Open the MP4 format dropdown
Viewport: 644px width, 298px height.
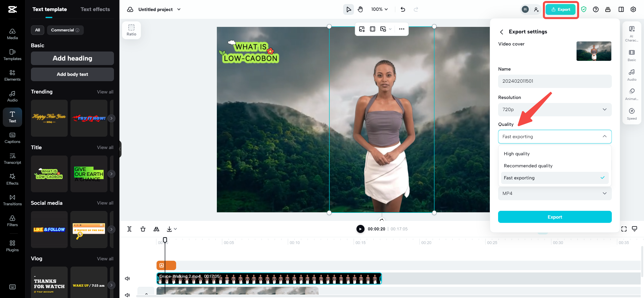tap(554, 193)
